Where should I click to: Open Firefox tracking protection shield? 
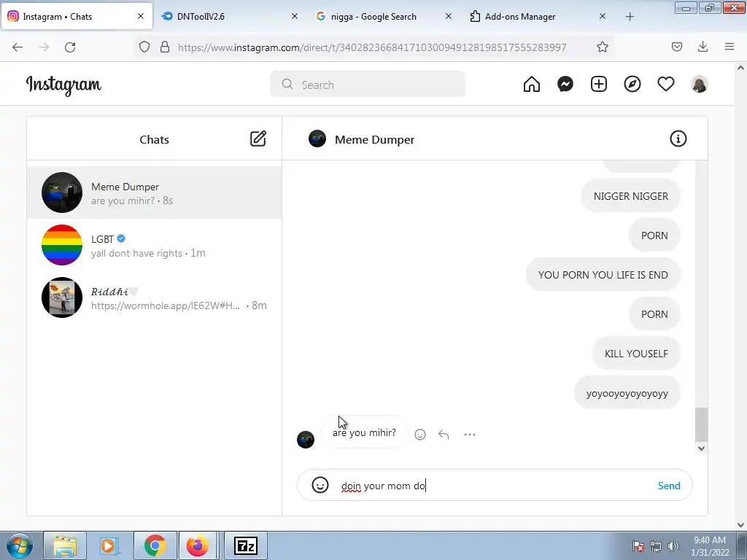click(x=144, y=47)
